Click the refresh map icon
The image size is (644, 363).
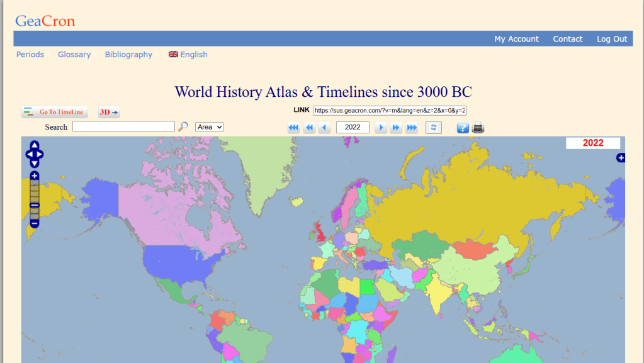point(434,128)
